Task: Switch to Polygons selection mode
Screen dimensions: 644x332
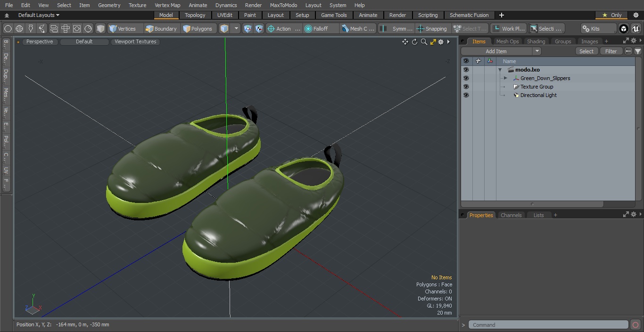Action: click(198, 29)
